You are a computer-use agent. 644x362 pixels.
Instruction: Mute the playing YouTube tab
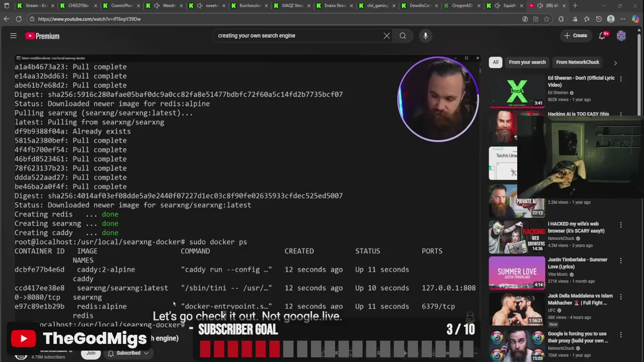coord(540,6)
